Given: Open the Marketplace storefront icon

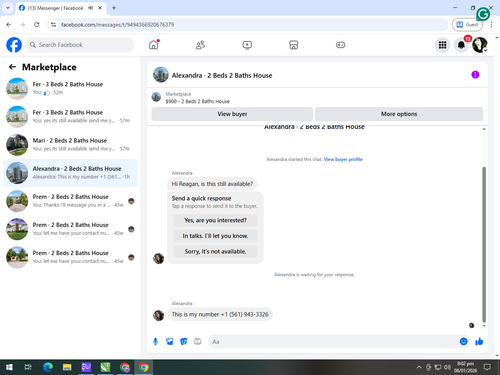Looking at the screenshot, I should click(294, 45).
